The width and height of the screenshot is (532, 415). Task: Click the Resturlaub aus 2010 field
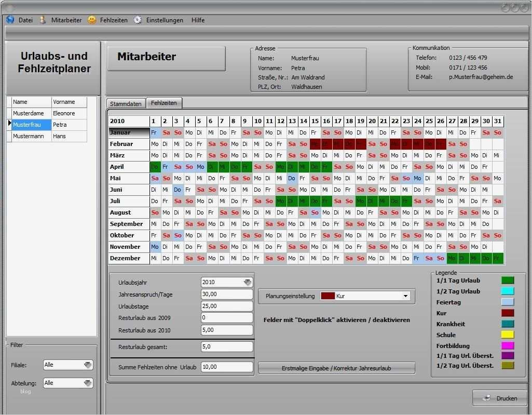tap(227, 330)
